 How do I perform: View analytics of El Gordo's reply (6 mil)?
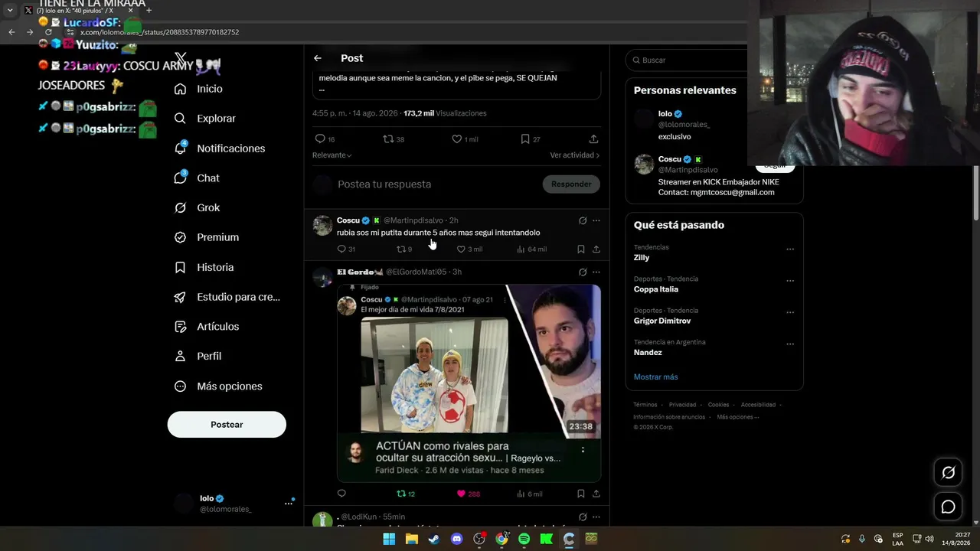[529, 494]
